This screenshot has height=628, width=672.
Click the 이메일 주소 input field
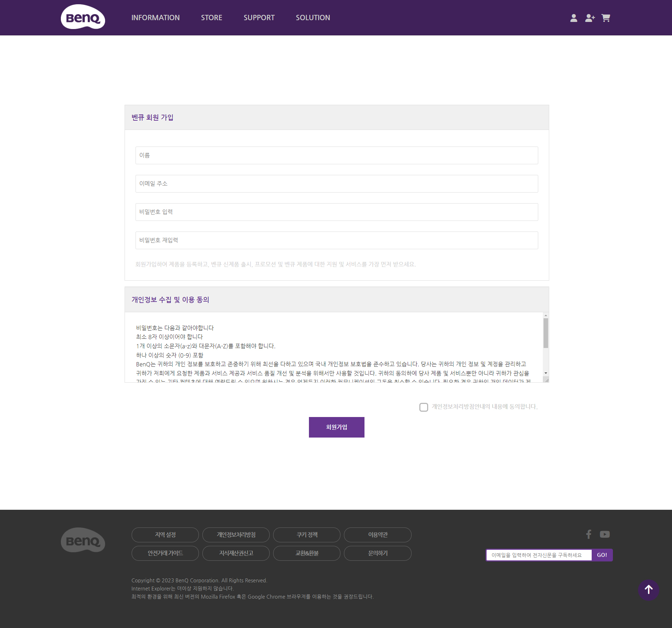click(337, 184)
